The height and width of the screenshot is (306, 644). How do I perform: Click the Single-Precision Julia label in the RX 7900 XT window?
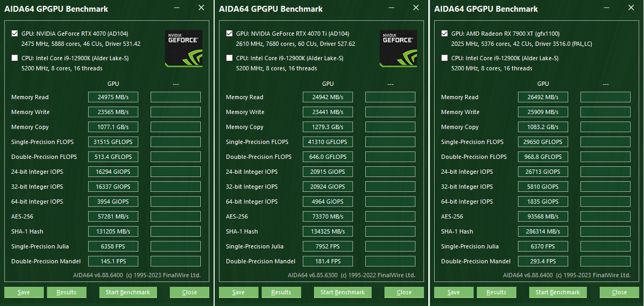coord(470,246)
